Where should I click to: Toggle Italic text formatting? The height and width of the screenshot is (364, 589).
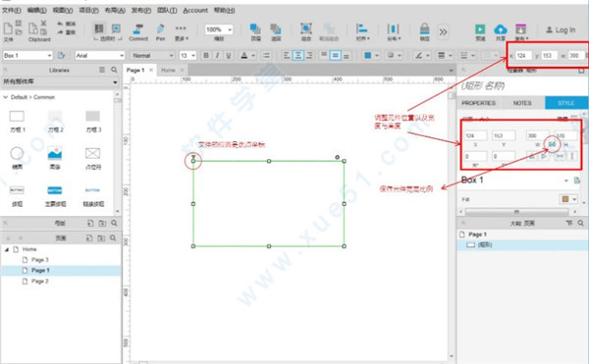217,56
